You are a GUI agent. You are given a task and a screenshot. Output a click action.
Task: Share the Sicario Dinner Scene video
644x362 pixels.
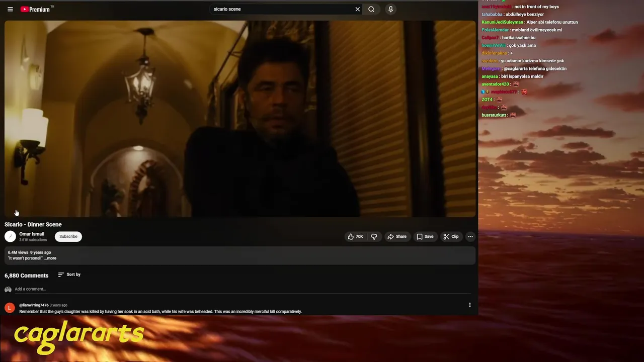point(396,237)
